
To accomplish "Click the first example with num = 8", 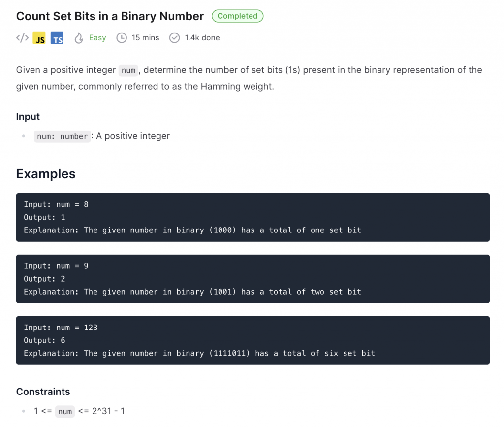I will pos(252,217).
